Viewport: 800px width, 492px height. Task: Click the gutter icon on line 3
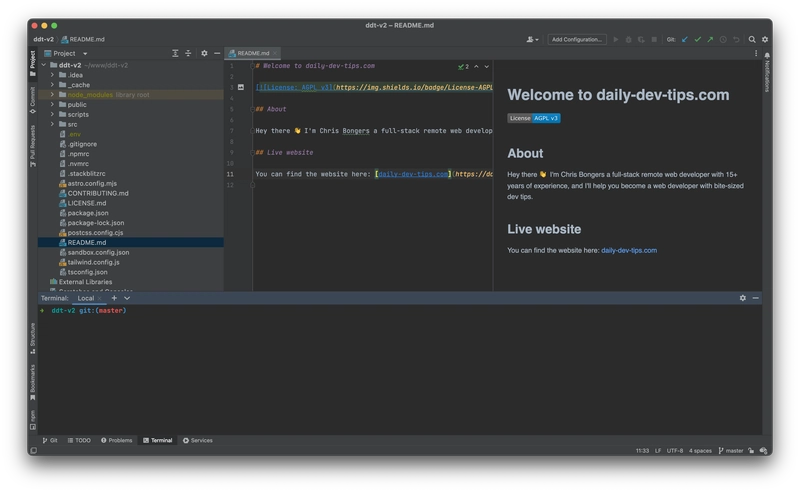[x=241, y=87]
